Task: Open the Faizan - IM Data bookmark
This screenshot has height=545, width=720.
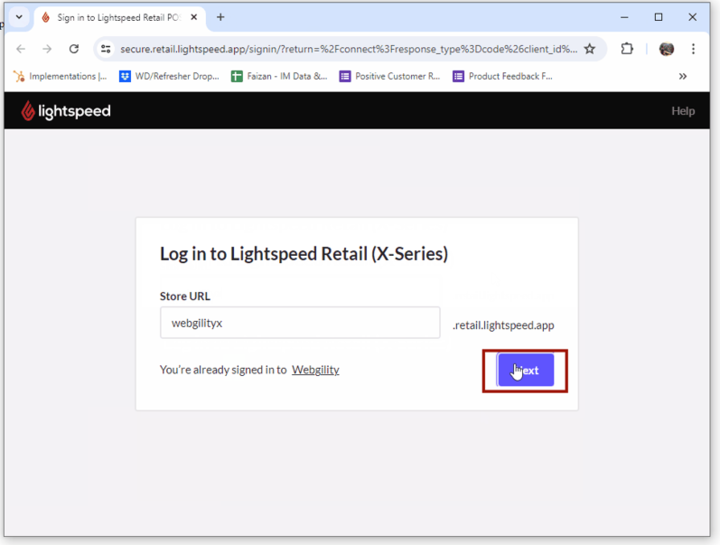Action: coord(279,76)
